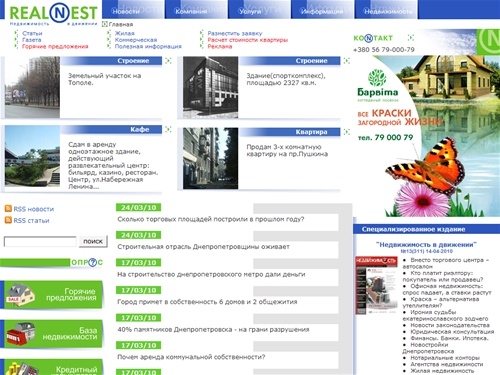The image size is (500, 375).
Task: Open news Строительная отрасль Днепропетровщины оживает
Action: [203, 247]
